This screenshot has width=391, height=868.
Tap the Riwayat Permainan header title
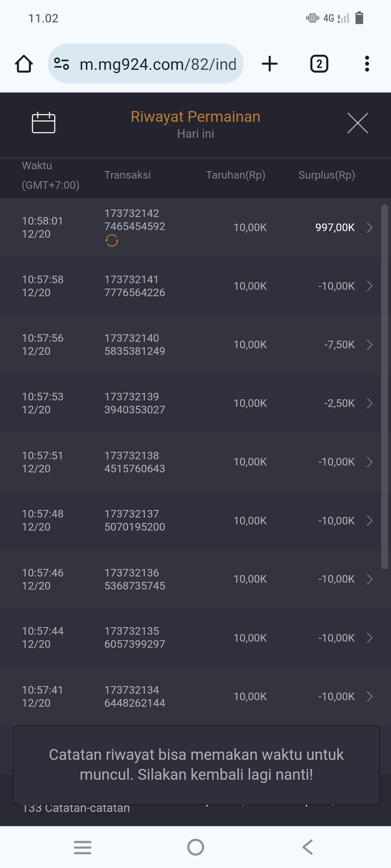click(195, 117)
